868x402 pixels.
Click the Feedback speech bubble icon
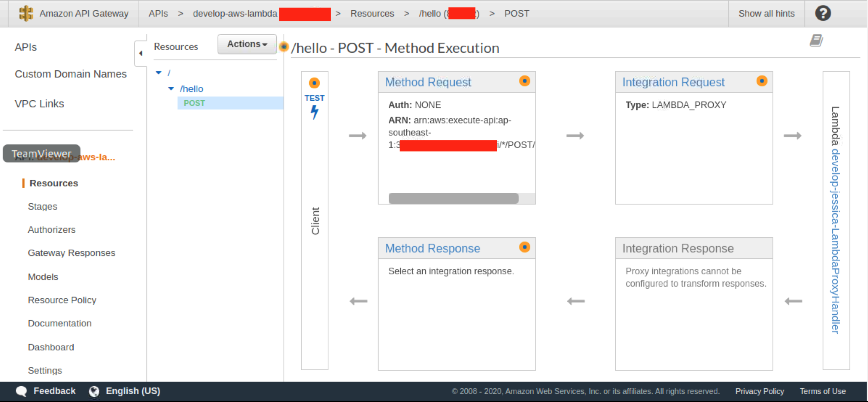21,391
